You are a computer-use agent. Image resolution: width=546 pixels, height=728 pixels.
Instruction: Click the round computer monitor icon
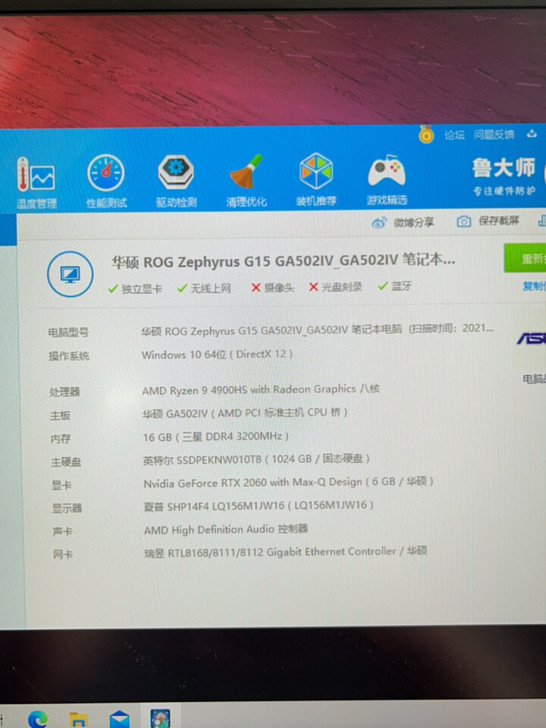70,274
